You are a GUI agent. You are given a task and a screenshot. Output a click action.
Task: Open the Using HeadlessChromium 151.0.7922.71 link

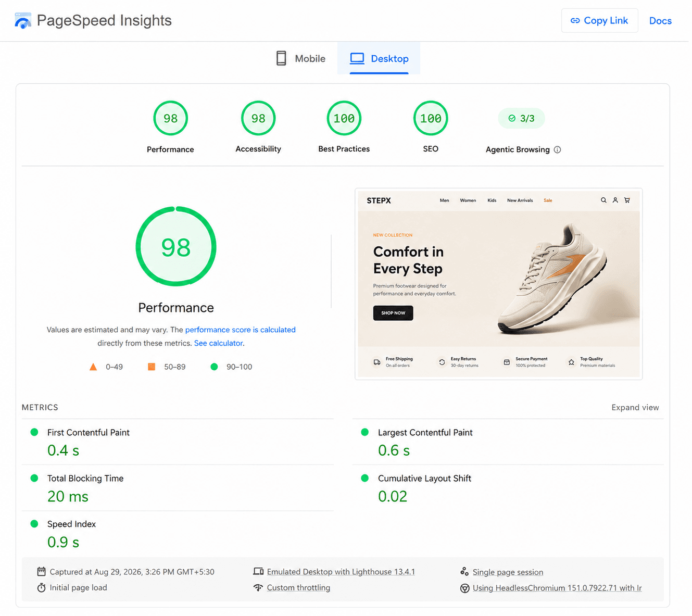pos(557,588)
